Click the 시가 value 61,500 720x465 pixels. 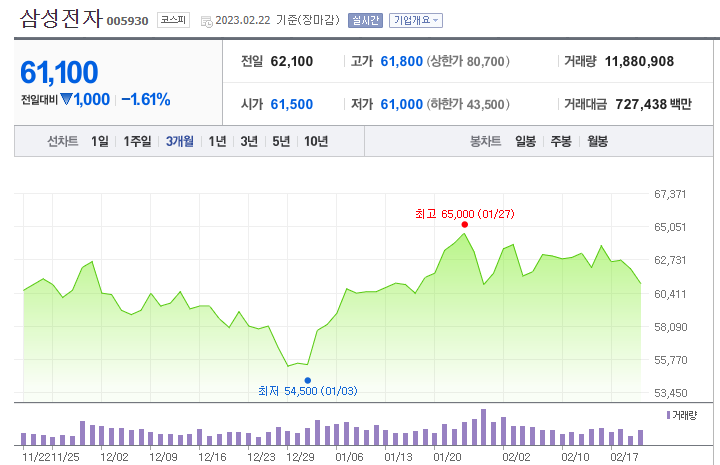[292, 104]
